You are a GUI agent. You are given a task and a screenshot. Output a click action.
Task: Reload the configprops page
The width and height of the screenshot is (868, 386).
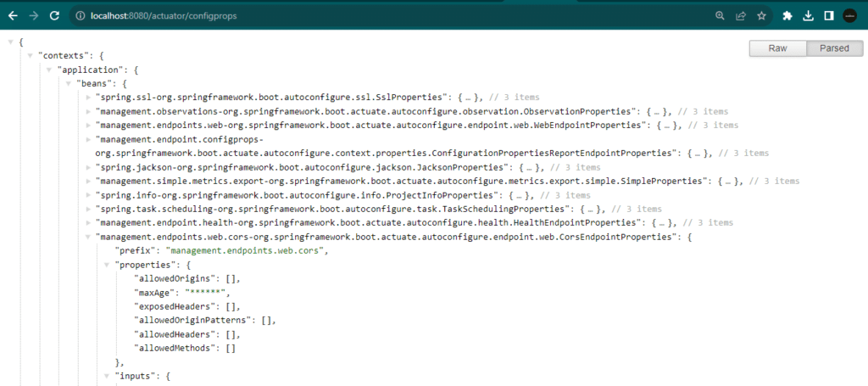click(x=54, y=16)
